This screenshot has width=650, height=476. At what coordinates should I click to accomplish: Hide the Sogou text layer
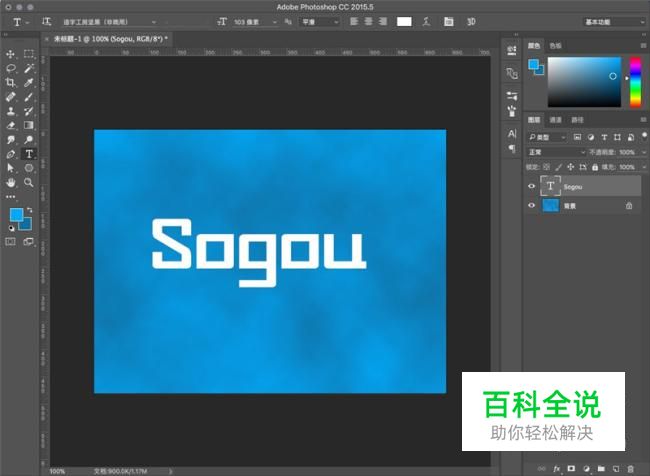click(x=531, y=186)
